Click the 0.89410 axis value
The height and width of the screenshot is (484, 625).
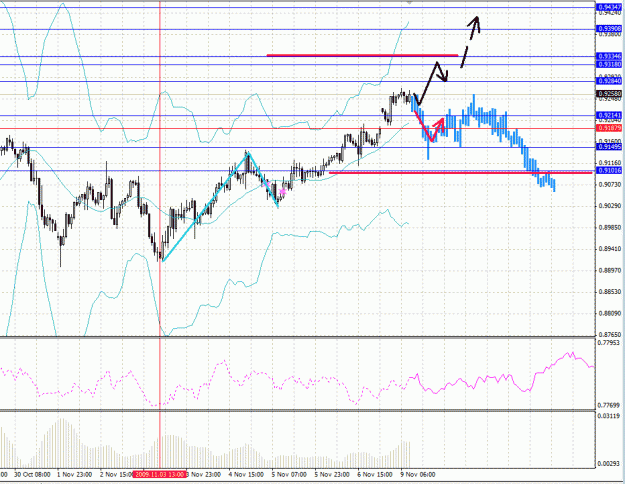point(610,249)
